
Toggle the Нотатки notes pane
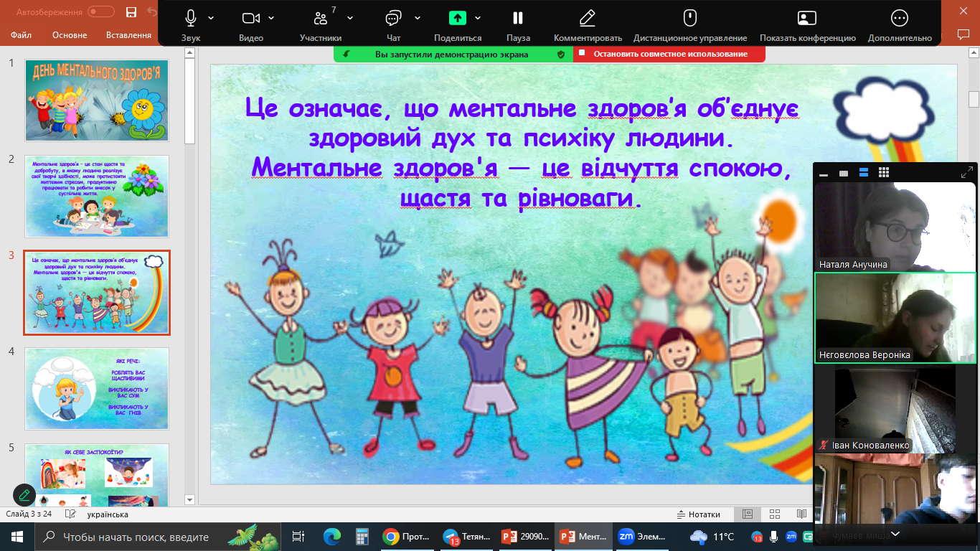[x=698, y=514]
